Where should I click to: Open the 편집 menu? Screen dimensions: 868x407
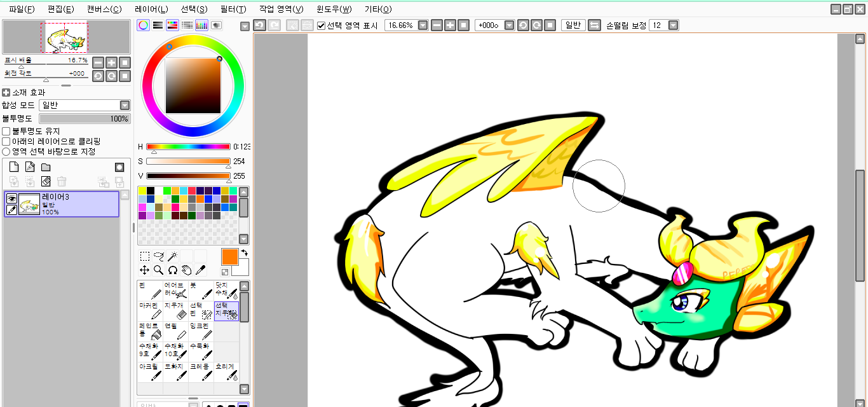60,10
